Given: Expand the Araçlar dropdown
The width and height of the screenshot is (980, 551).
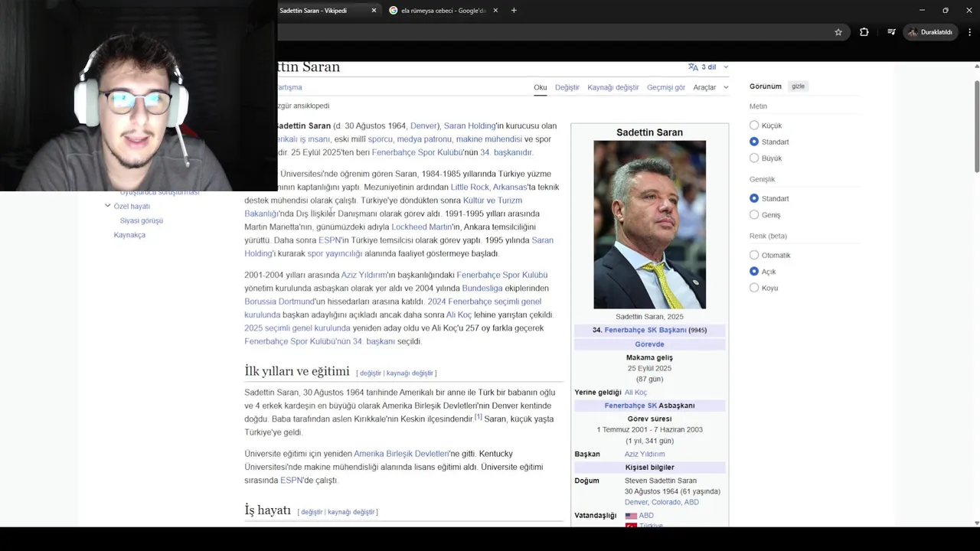Looking at the screenshot, I should pos(710,87).
